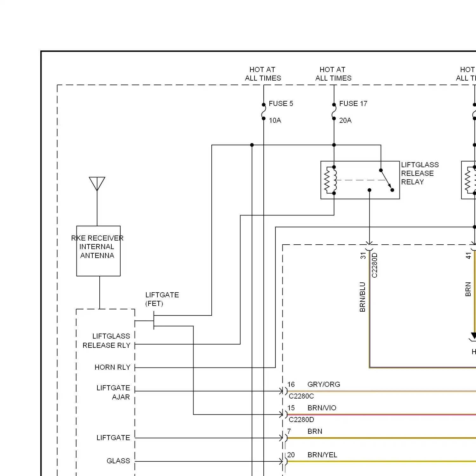Viewport: 476px width, 476px height.
Task: Click the BRN wire label at pin 7
Action: 315,431
